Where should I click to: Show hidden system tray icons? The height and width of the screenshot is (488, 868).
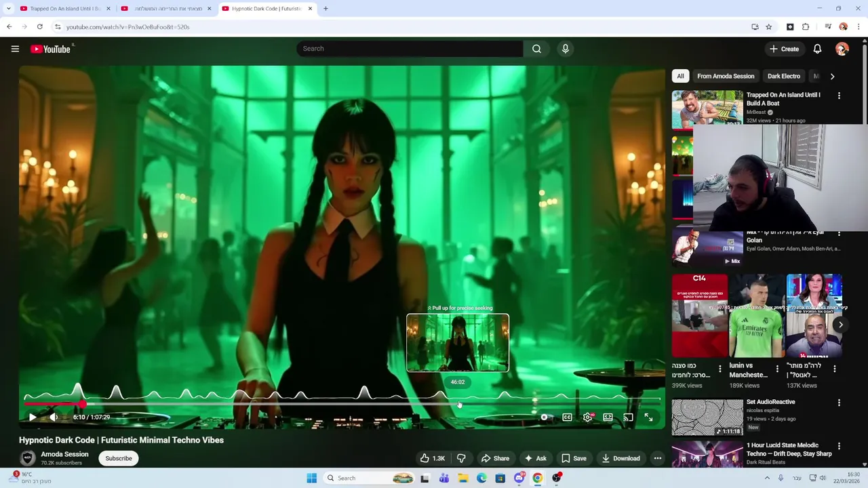tap(767, 478)
